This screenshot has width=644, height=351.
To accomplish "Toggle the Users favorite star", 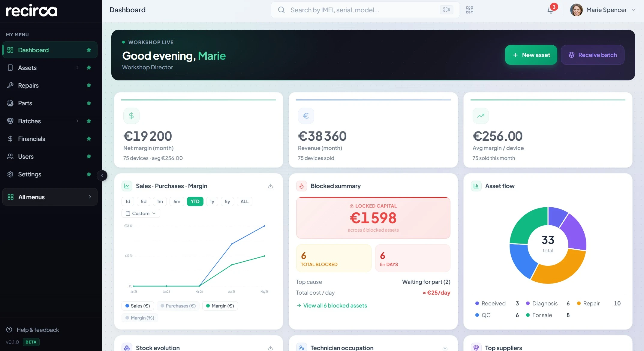I will (x=89, y=156).
